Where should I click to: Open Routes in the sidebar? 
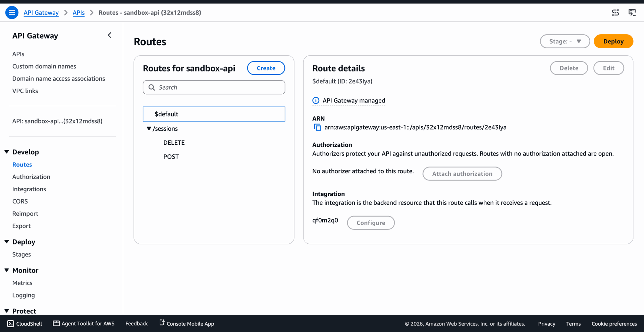(x=22, y=164)
